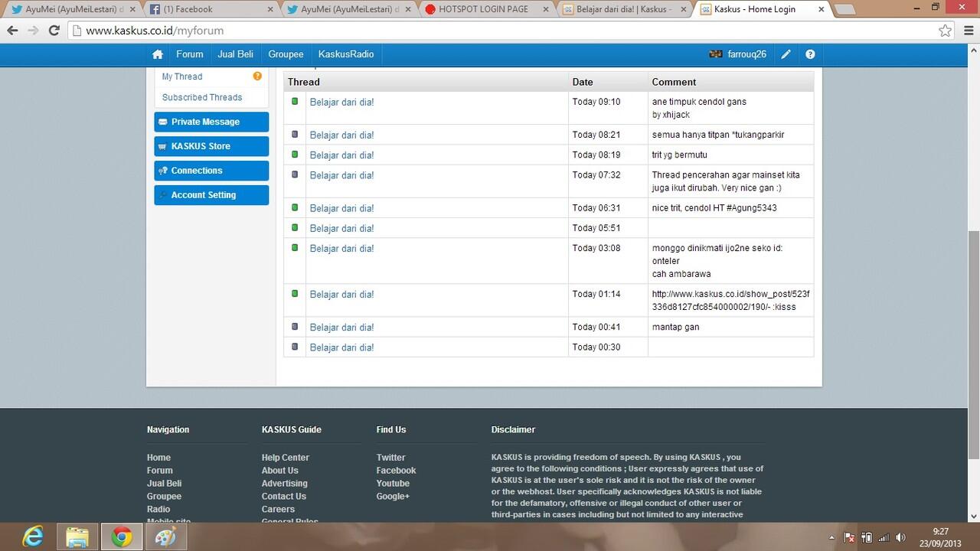Open Belajar dari dia! thread at 09:10
This screenshot has width=980, height=551.
click(341, 102)
